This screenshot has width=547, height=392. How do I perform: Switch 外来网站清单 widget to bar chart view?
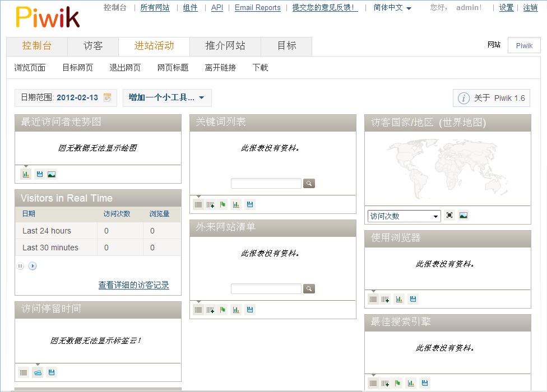point(236,310)
